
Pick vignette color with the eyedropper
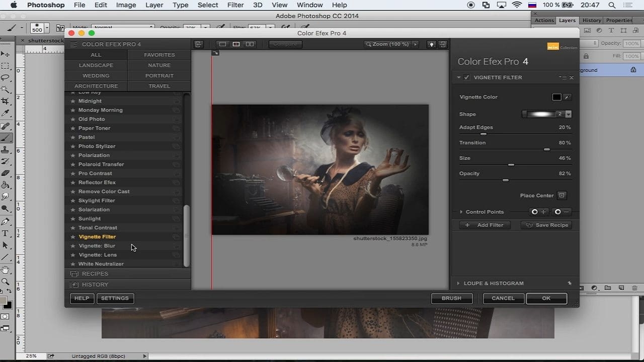click(567, 97)
